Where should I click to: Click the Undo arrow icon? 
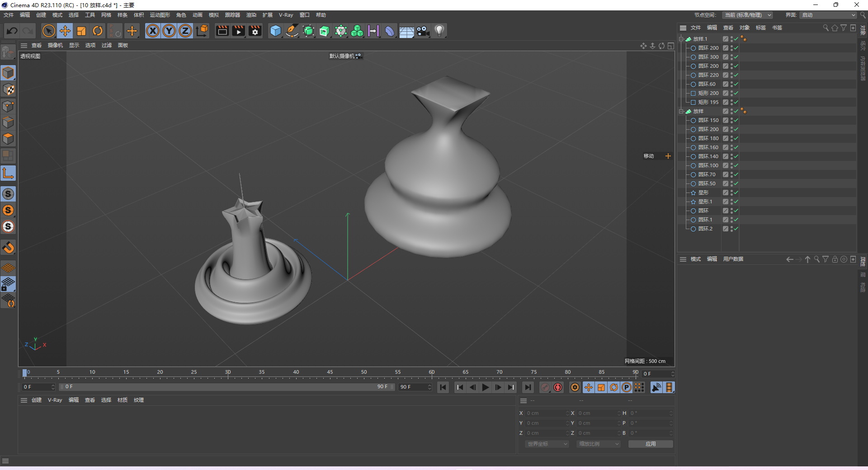point(12,31)
